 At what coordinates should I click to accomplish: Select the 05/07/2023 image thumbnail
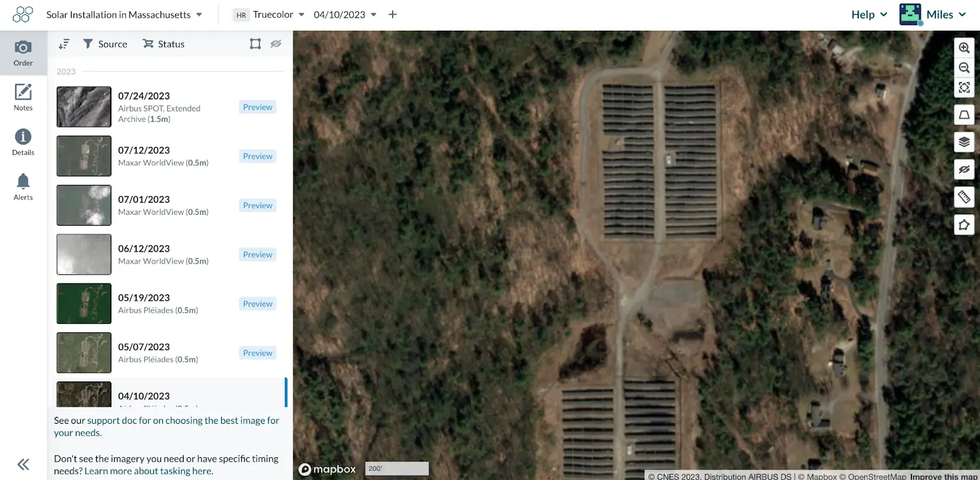84,353
